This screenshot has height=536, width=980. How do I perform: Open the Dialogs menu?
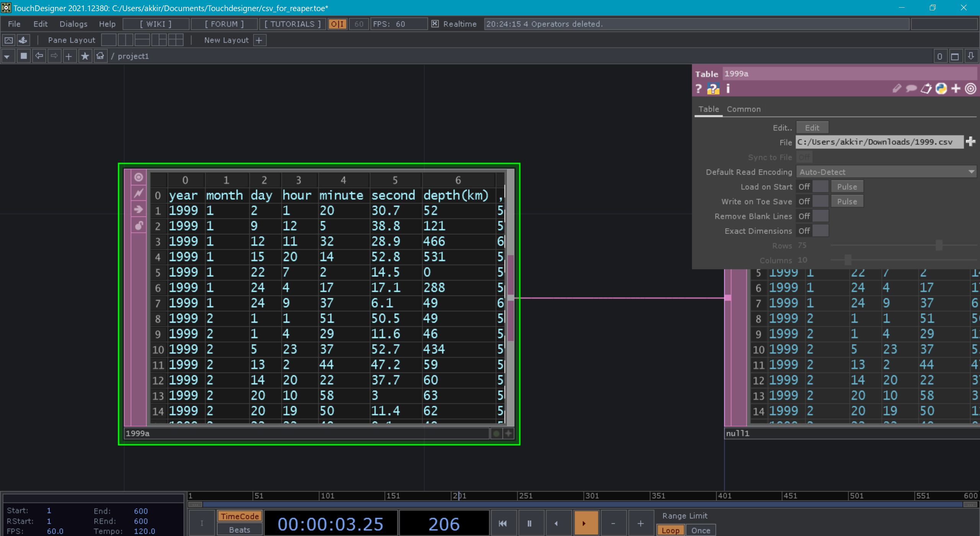(73, 24)
